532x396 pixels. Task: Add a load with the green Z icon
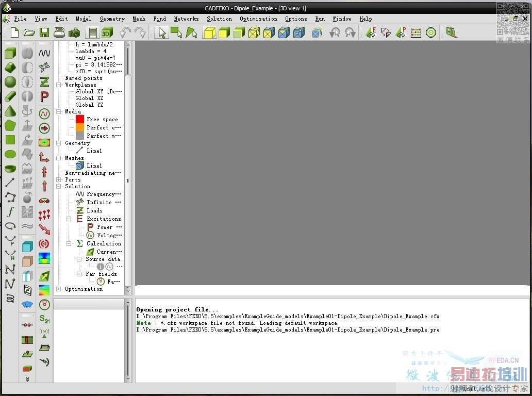pos(44,82)
